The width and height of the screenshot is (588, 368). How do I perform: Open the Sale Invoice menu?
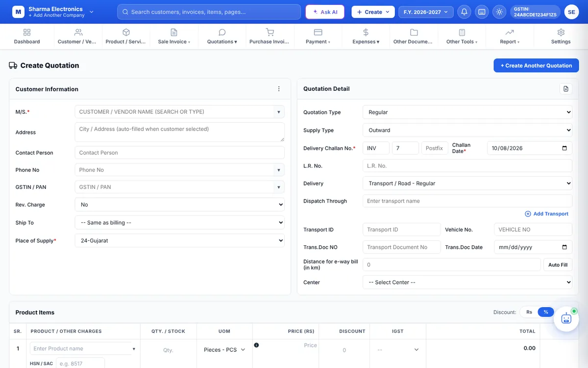174,36
